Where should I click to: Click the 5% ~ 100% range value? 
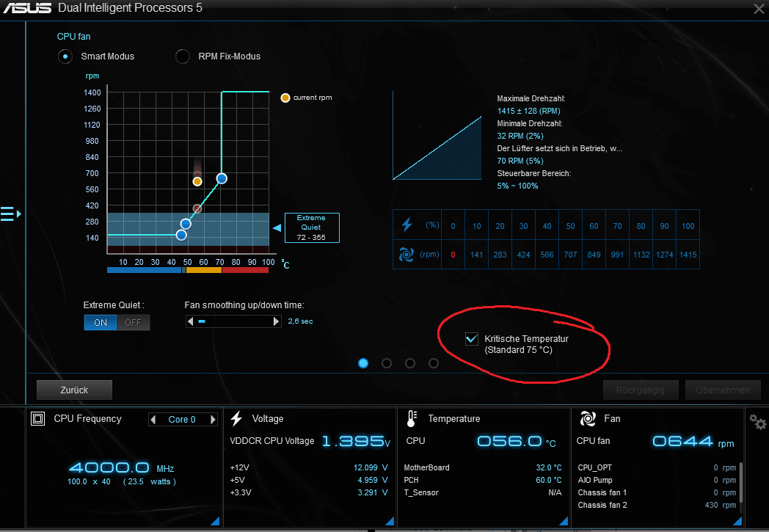click(x=517, y=186)
